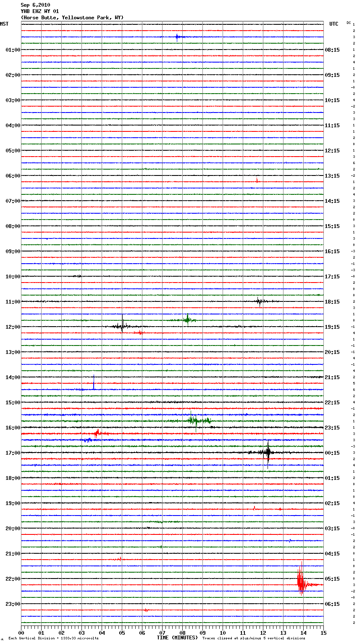Click the 23:15 UTC time label

coord(332,428)
